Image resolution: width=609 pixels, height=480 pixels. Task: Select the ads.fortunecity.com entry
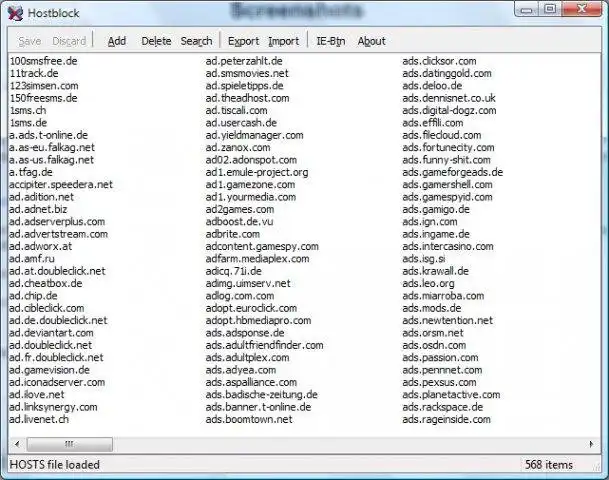(x=449, y=148)
